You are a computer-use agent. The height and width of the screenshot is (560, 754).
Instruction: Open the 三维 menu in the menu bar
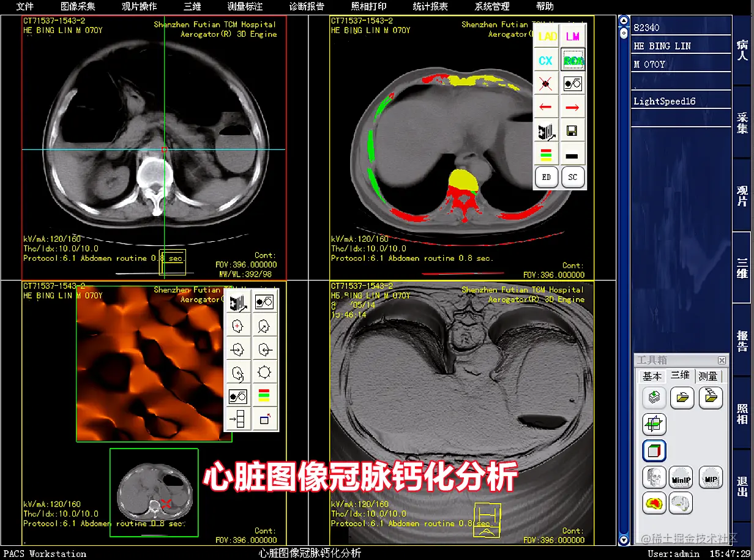pos(191,7)
